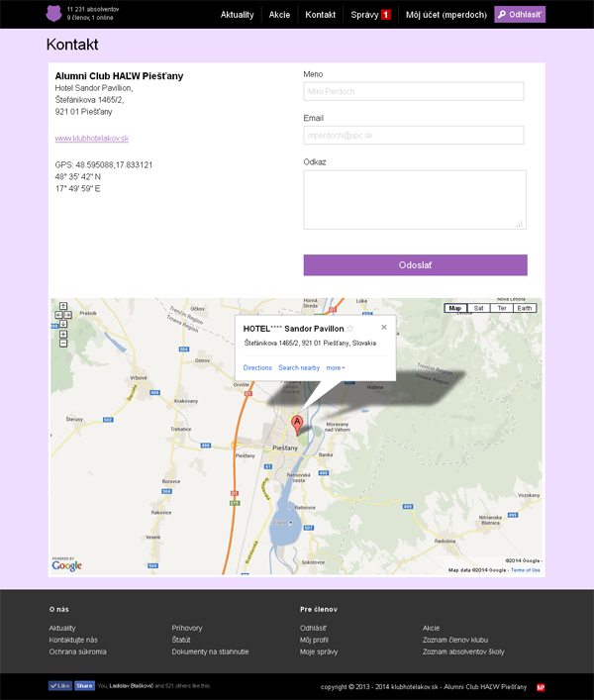This screenshot has height=700, width=594.
Task: Open footer link Akcie
Action: pyautogui.click(x=431, y=628)
